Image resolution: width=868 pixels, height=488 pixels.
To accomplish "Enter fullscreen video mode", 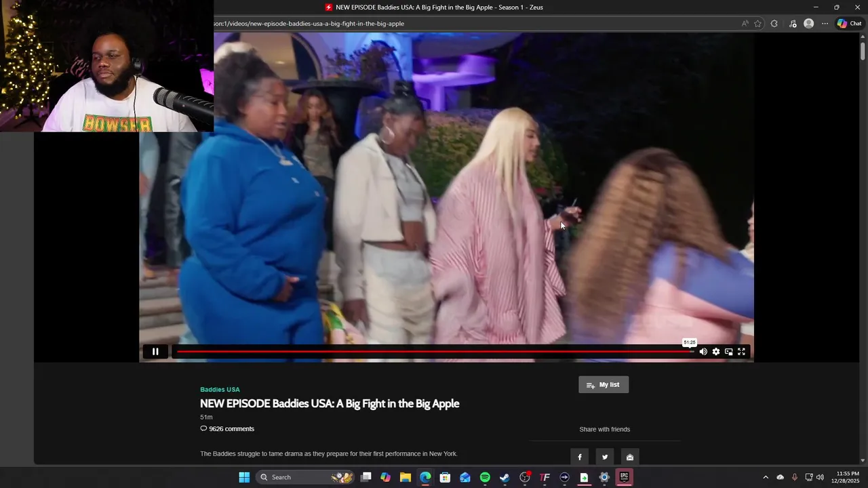I will (741, 352).
